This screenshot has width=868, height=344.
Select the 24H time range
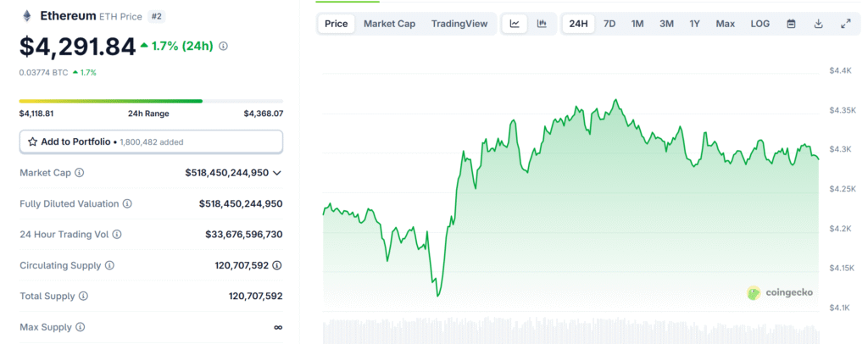coord(579,24)
